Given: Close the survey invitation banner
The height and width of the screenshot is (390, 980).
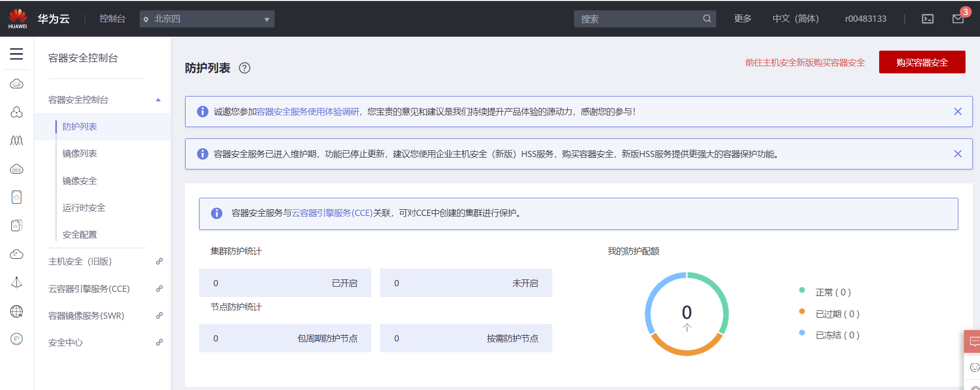Looking at the screenshot, I should 958,112.
